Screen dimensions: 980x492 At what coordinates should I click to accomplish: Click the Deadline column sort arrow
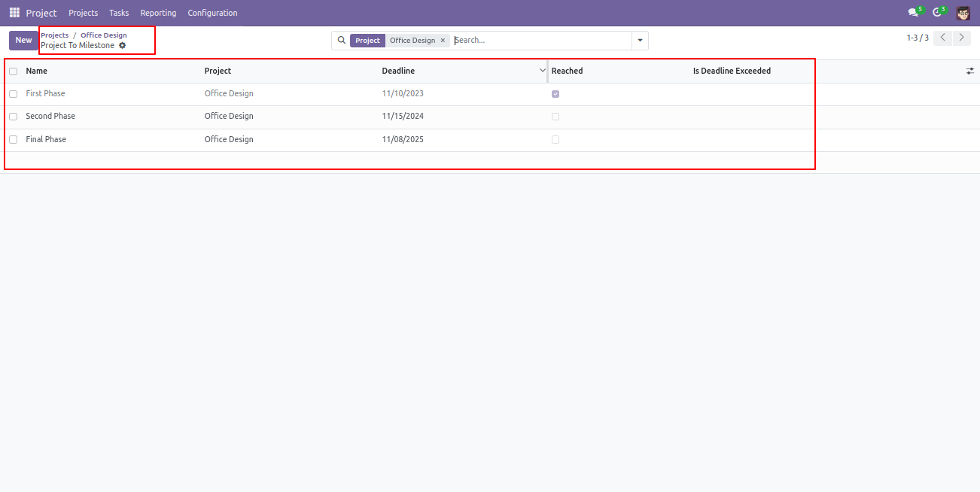(x=543, y=71)
